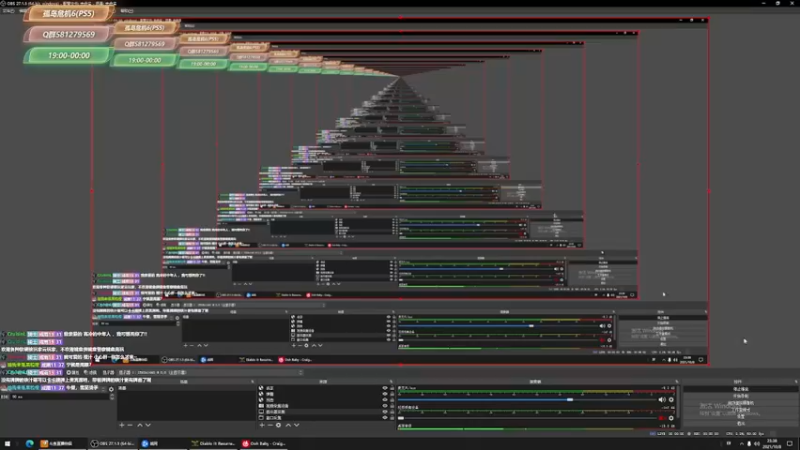
Task: Open Filters button under the preview
Action: pyautogui.click(x=90, y=372)
